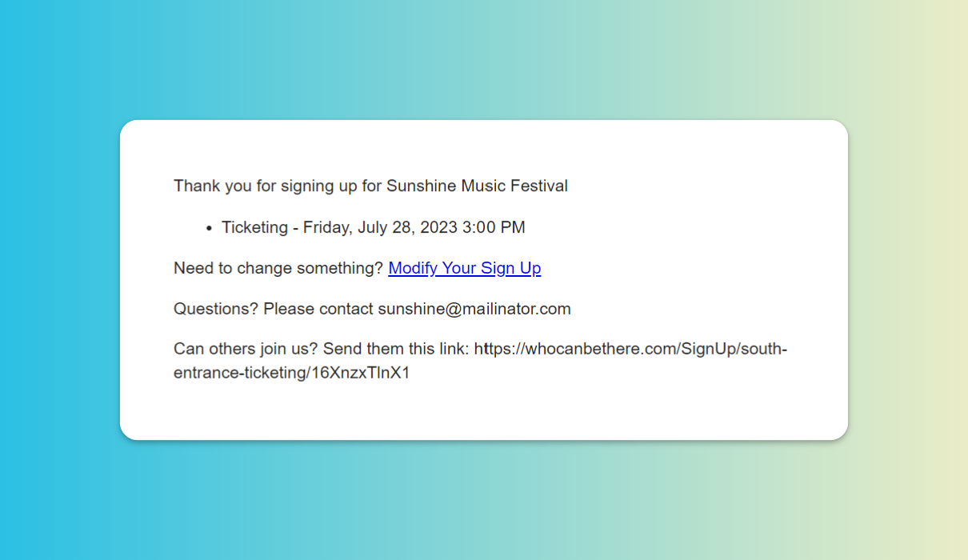Click the Sunshine Music Festival event name
The height and width of the screenshot is (560, 968).
pos(477,186)
